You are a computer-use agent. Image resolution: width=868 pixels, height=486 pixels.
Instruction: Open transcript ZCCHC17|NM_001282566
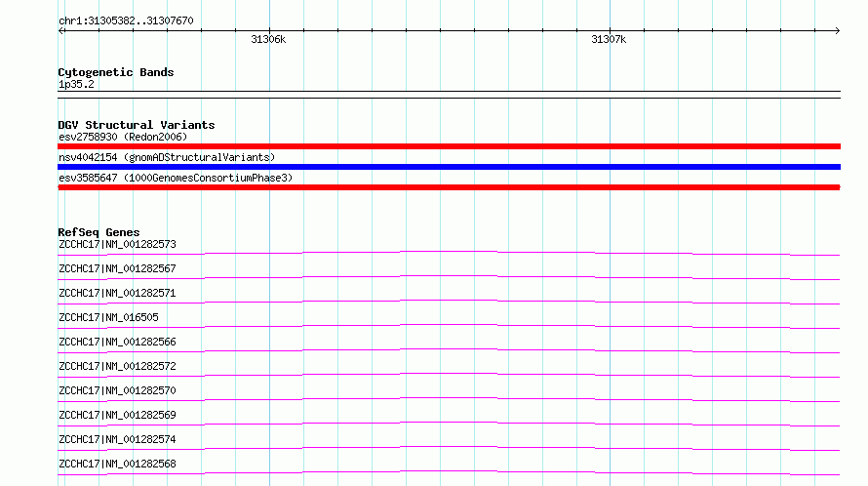coord(117,342)
